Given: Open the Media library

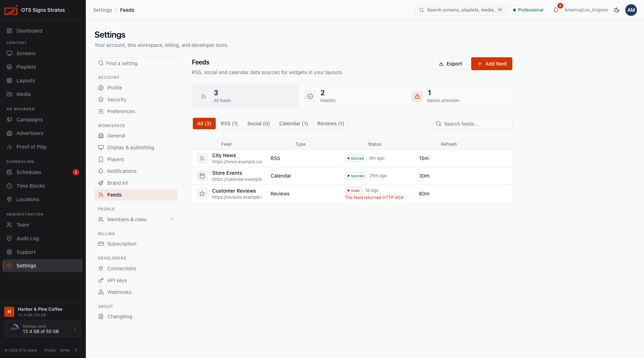Looking at the screenshot, I should coord(43,94).
